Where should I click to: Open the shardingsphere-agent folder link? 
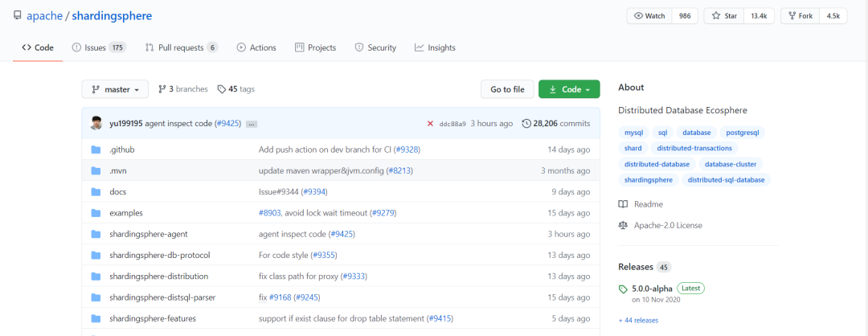148,234
